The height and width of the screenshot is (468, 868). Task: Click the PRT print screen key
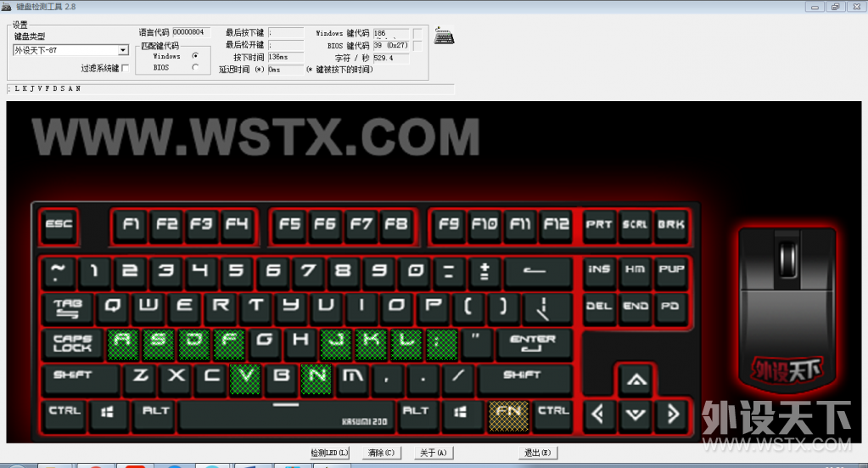599,225
